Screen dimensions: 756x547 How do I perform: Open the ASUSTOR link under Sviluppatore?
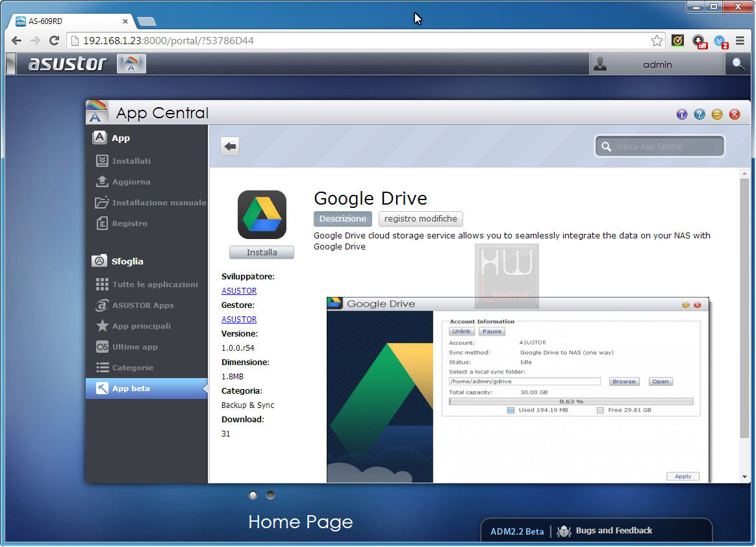click(x=239, y=291)
